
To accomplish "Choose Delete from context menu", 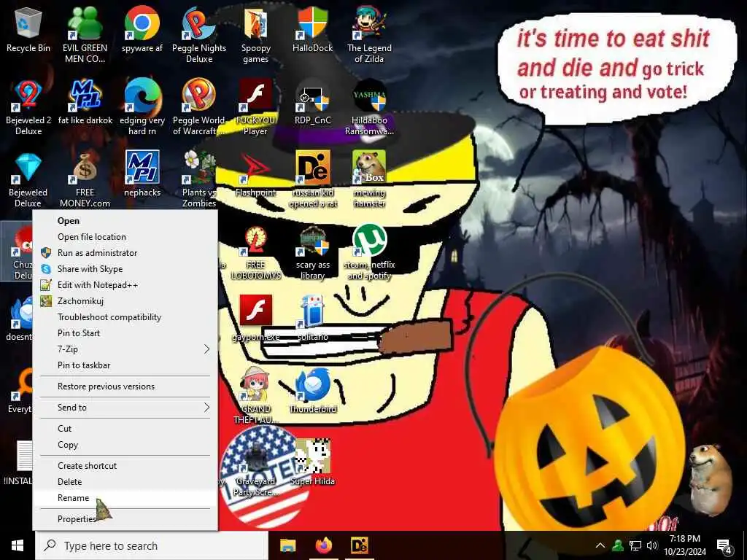I will click(125, 482).
